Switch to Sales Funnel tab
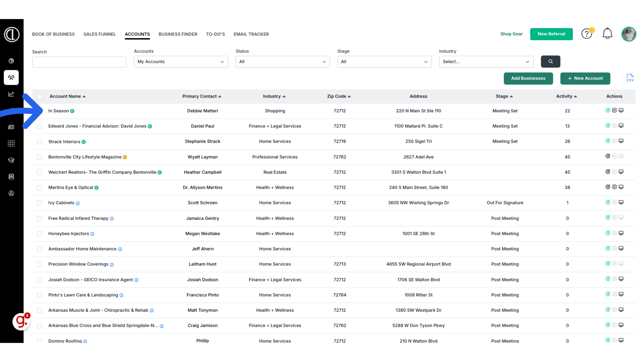 click(x=100, y=34)
